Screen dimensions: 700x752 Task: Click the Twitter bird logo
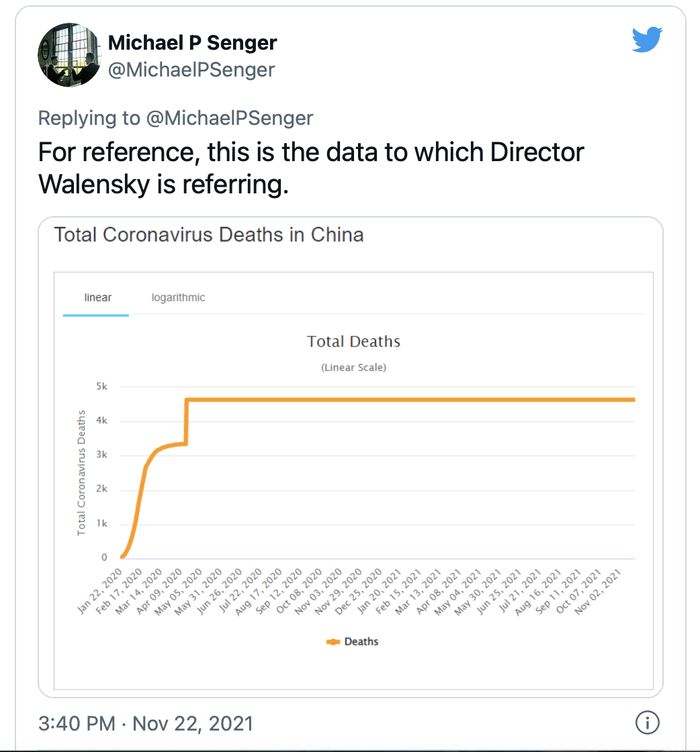tap(647, 39)
